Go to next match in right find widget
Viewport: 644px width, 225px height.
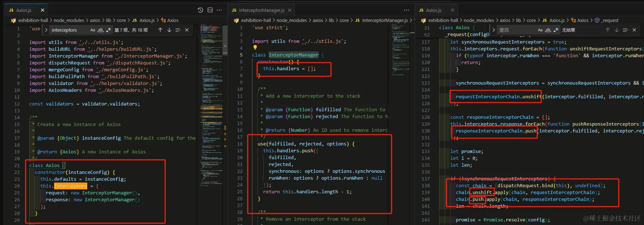[x=617, y=30]
